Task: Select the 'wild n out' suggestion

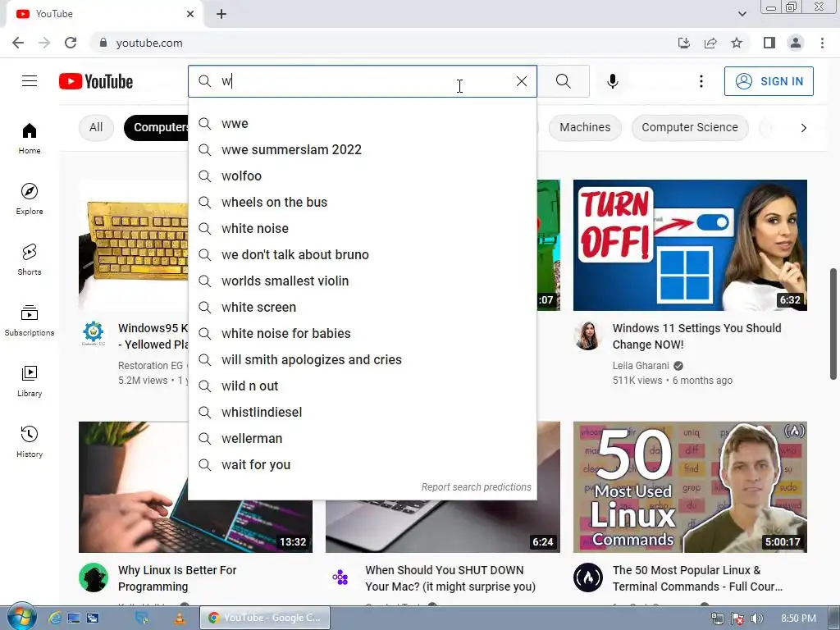Action: [x=362, y=386]
